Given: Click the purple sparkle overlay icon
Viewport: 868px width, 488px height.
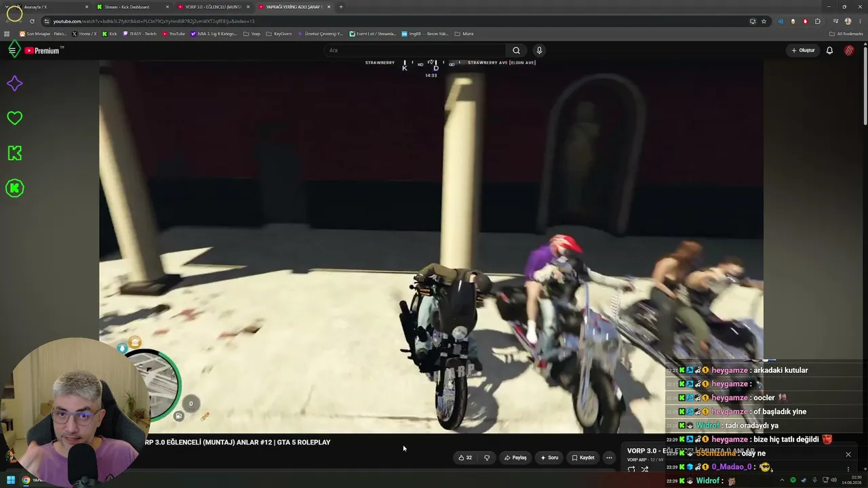Looking at the screenshot, I should [x=14, y=83].
